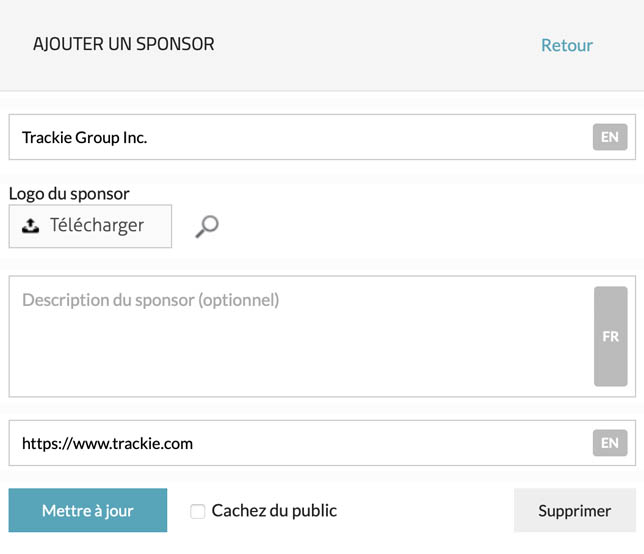The height and width of the screenshot is (554, 644).
Task: Click the "Cachez du public" label text
Action: coord(274,511)
